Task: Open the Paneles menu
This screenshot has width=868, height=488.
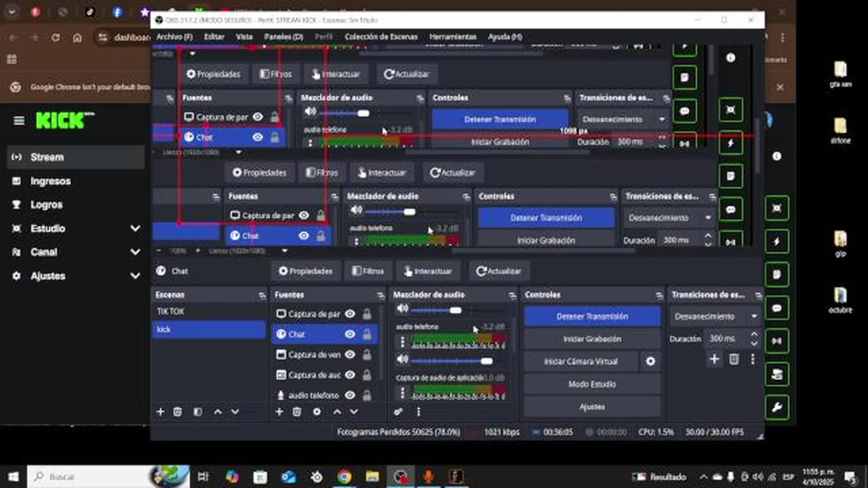Action: (x=283, y=37)
